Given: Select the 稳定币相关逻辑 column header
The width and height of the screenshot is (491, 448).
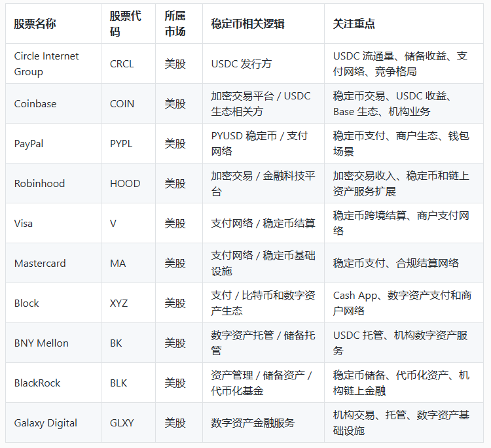Looking at the screenshot, I should 263,24.
